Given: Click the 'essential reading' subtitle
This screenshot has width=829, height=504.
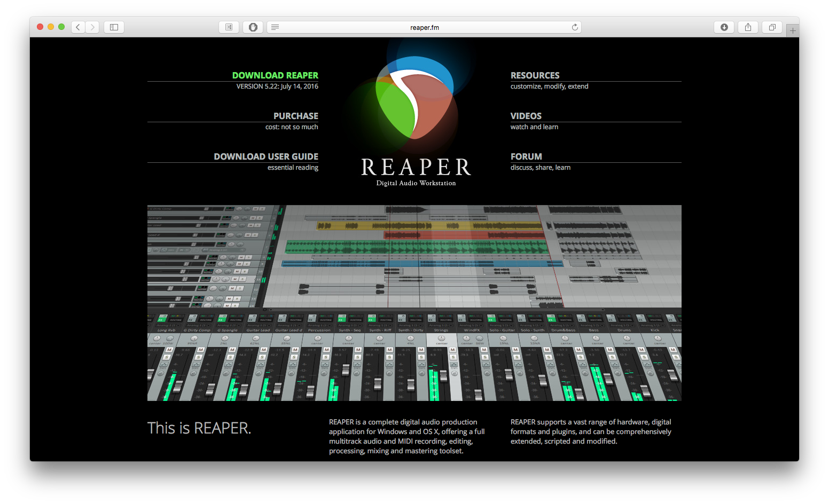Looking at the screenshot, I should [x=293, y=168].
